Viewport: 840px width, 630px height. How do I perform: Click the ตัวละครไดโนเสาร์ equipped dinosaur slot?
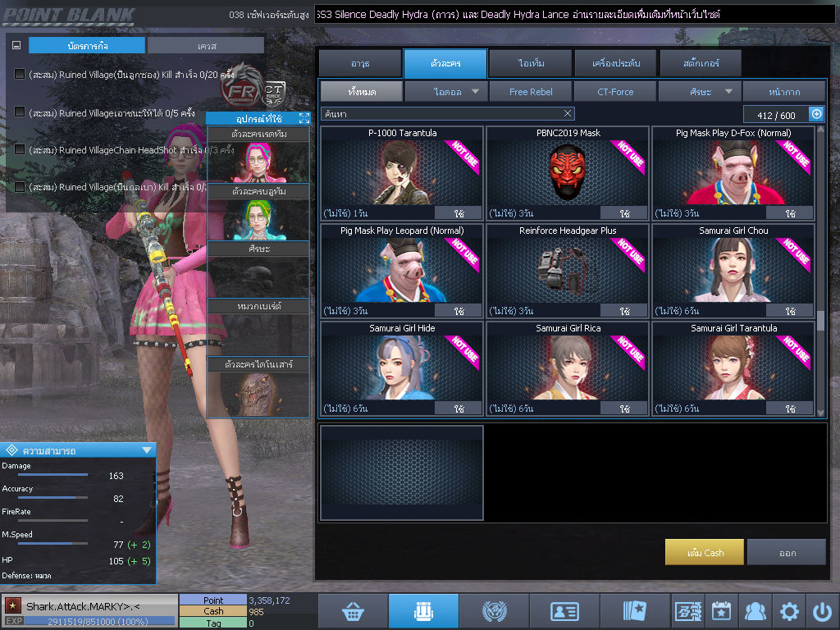point(258,394)
